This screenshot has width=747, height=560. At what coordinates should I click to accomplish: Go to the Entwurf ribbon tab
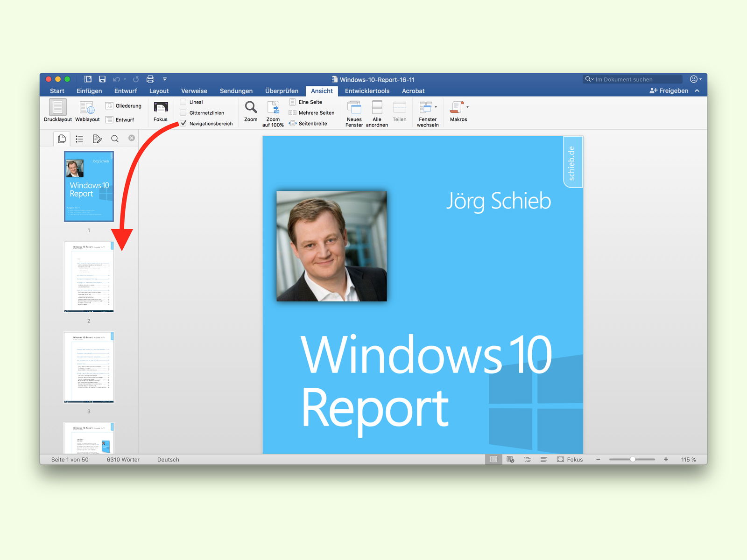pos(126,91)
